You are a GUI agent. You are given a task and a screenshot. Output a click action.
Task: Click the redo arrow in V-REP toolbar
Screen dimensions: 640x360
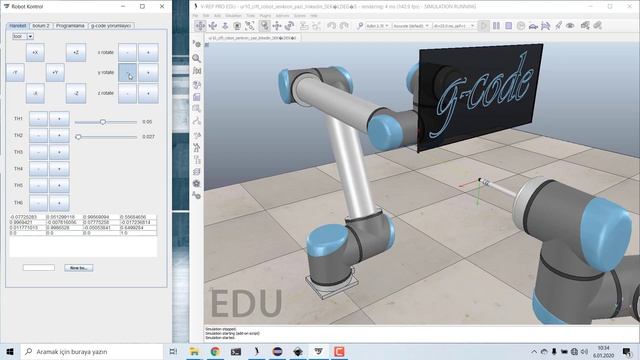(x=344, y=26)
